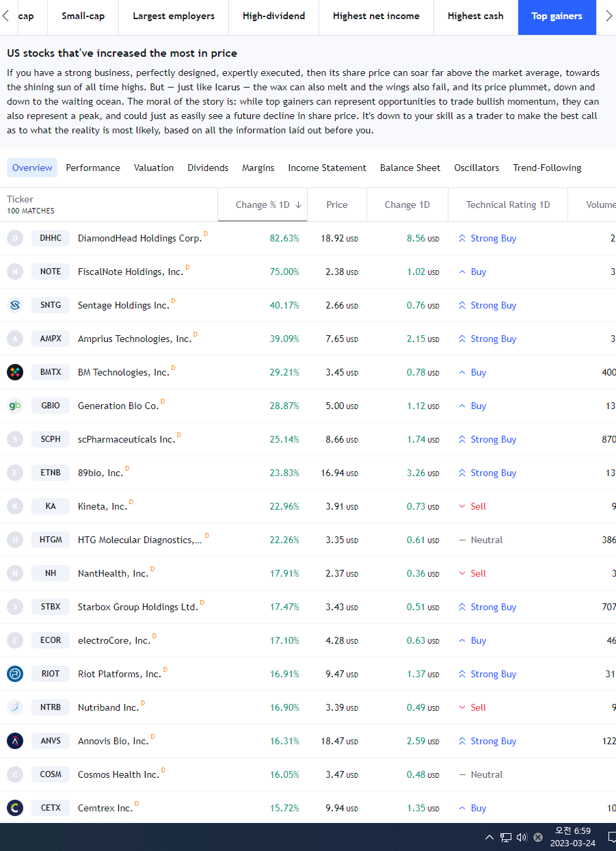
Task: Switch to the Overview view tab
Action: tap(32, 168)
